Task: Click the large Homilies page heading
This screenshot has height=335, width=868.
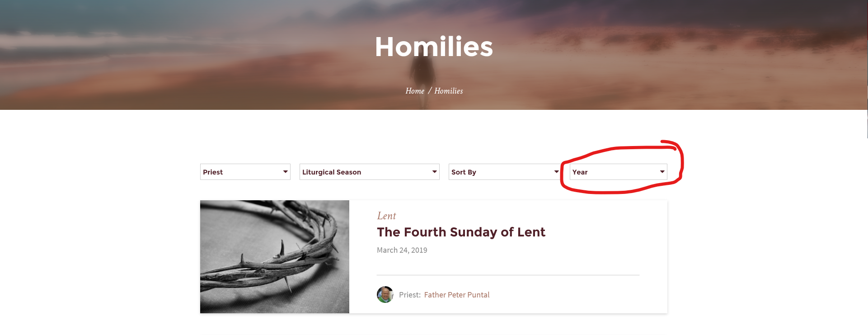Action: pos(434,47)
